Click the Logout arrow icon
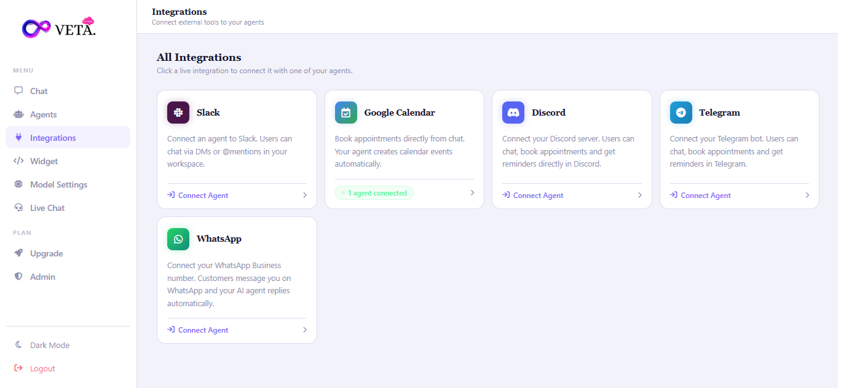This screenshot has height=388, width=868. [x=18, y=368]
